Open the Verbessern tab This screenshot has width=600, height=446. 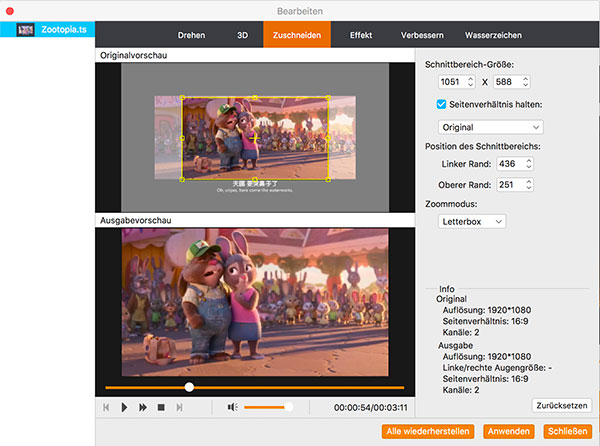422,35
